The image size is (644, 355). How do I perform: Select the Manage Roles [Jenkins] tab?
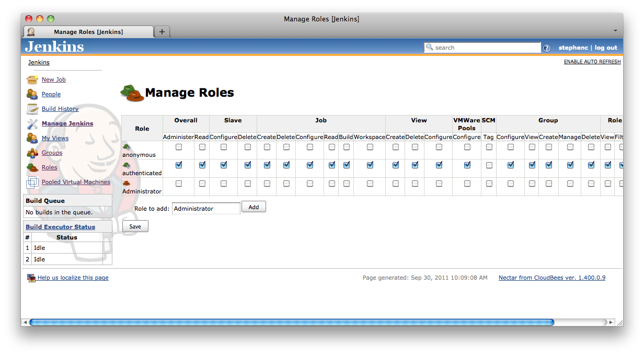(88, 32)
